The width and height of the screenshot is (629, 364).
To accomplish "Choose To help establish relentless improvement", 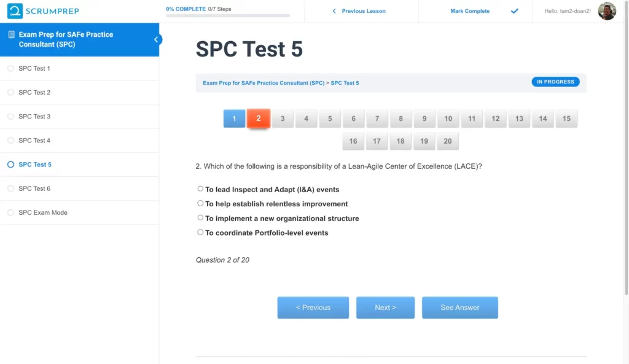I will (x=200, y=203).
